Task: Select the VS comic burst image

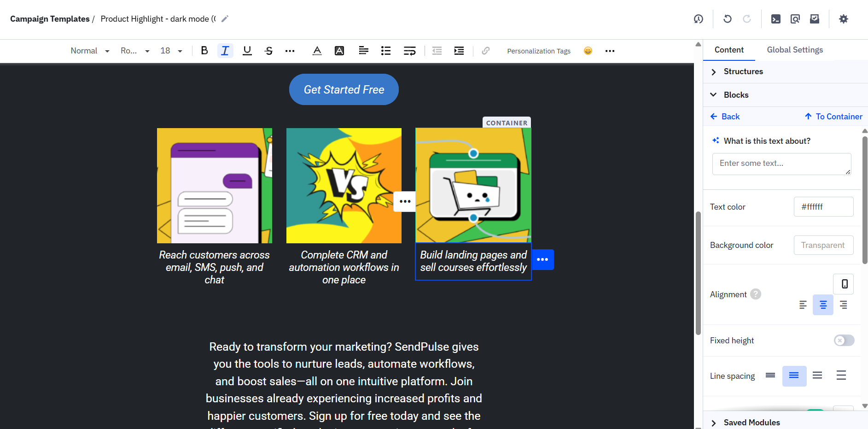Action: pos(344,186)
